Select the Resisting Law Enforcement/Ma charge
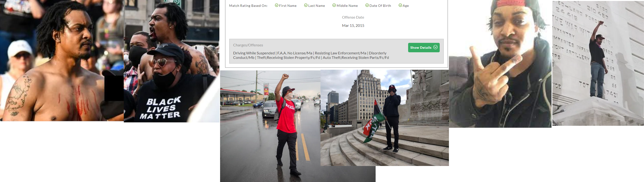This screenshot has width=644, height=182. coord(340,53)
